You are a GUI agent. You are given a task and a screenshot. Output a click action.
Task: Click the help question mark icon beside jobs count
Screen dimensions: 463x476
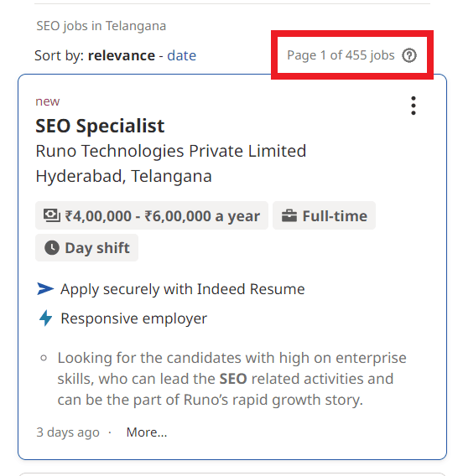[409, 55]
